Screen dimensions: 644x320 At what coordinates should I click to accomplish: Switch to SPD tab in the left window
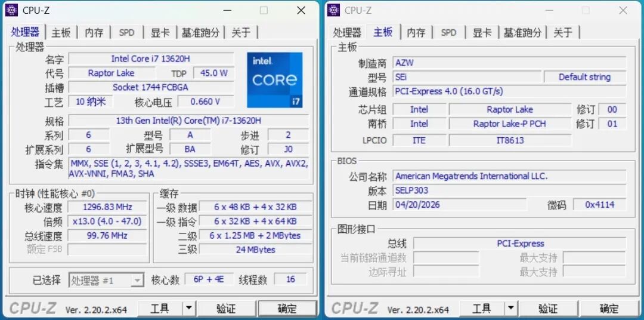[126, 32]
